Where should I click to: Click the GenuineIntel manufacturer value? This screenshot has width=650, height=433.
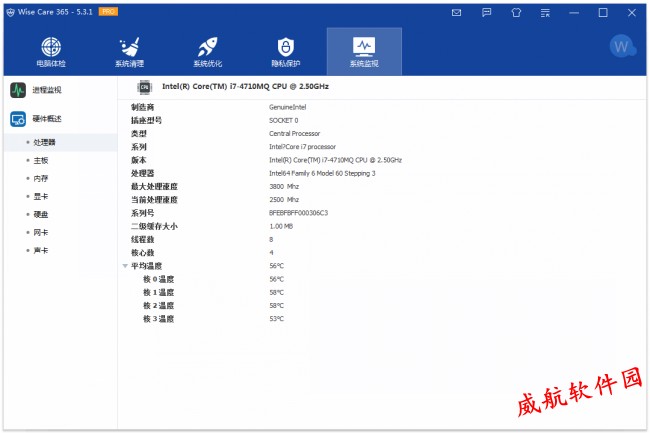click(287, 107)
